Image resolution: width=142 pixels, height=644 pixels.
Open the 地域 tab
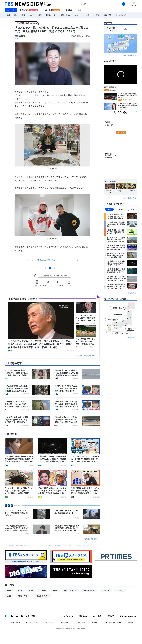[x=80, y=10]
